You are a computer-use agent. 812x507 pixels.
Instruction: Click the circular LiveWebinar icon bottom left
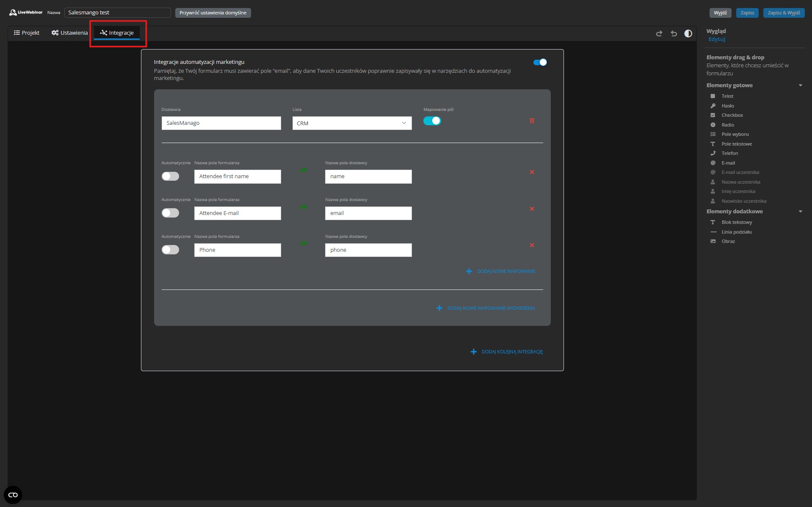coord(13,495)
